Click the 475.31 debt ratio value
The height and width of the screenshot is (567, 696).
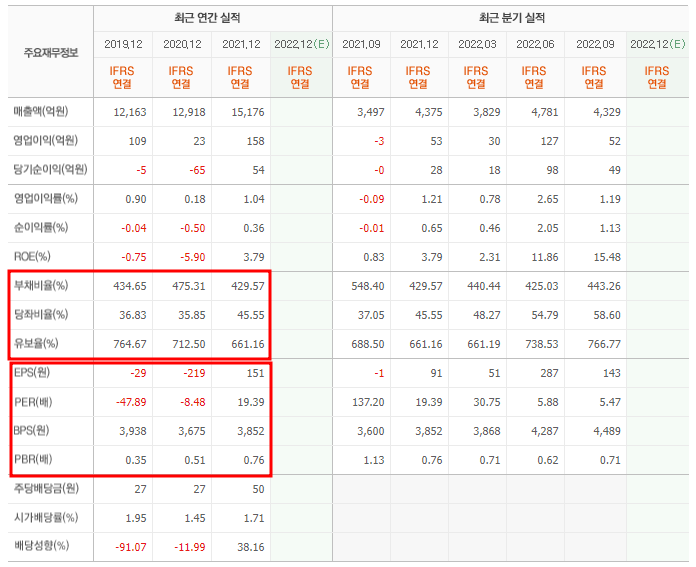pos(189,286)
